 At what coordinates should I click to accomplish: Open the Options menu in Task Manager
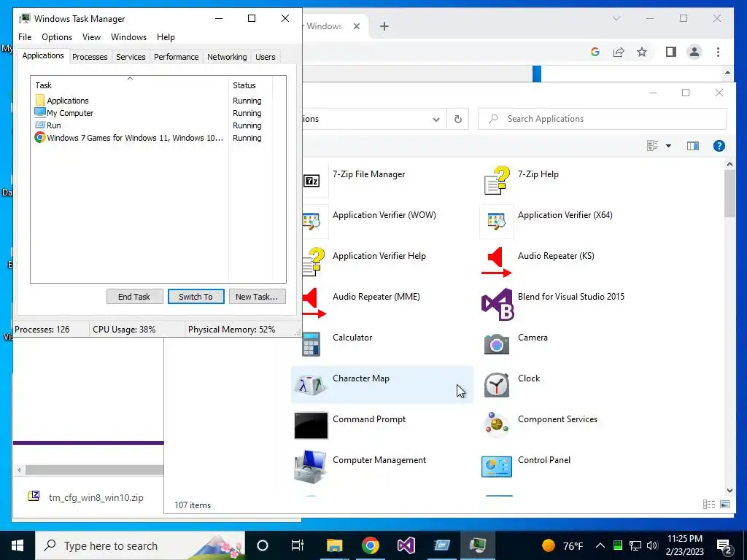57,37
